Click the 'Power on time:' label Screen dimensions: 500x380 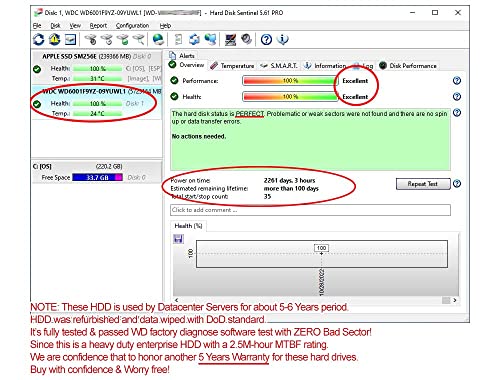[190, 180]
